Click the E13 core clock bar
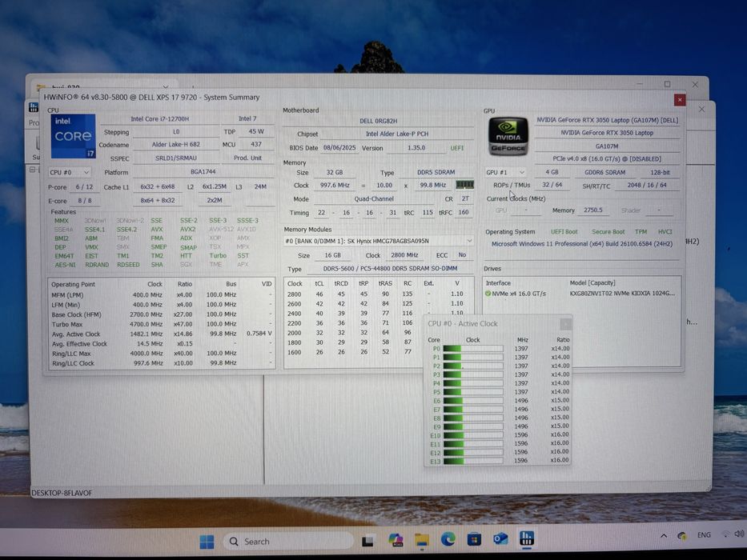 point(473,461)
